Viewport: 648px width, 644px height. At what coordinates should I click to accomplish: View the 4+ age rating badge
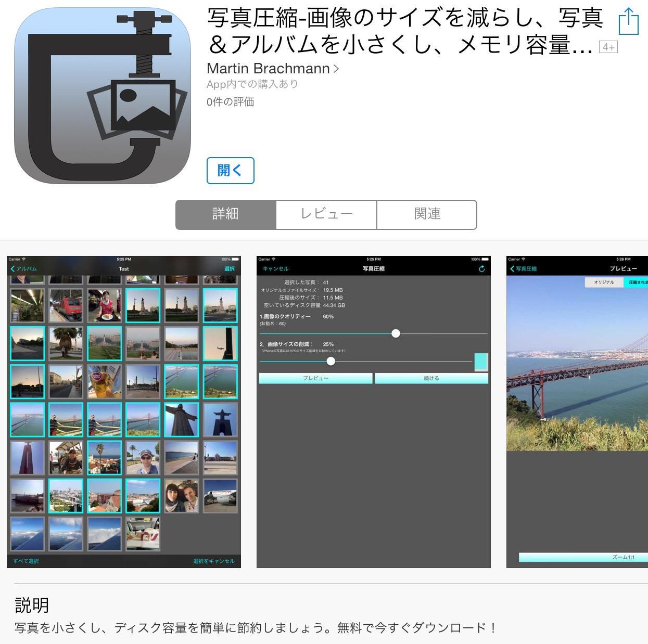[608, 47]
